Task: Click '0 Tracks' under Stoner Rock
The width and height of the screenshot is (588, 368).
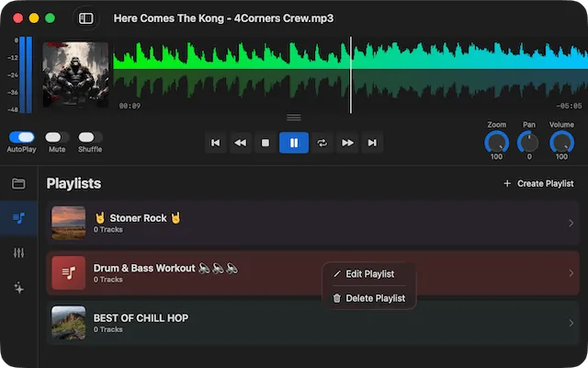Action: 108,229
